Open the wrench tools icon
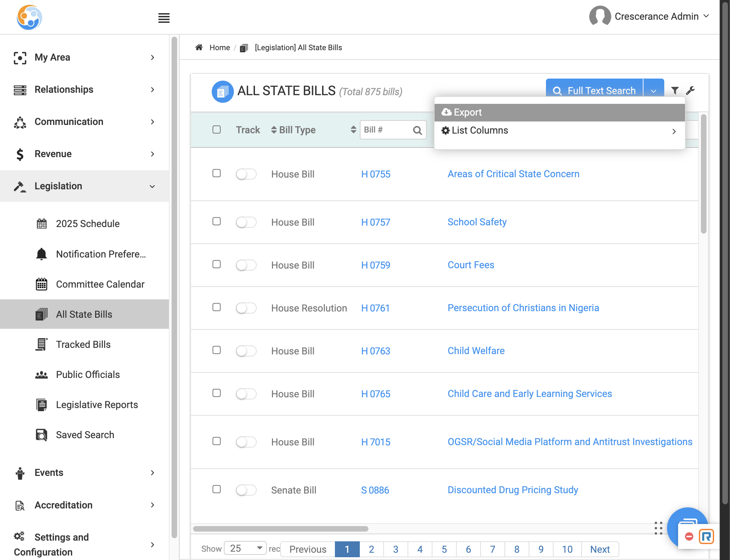This screenshot has height=560, width=730. point(690,91)
